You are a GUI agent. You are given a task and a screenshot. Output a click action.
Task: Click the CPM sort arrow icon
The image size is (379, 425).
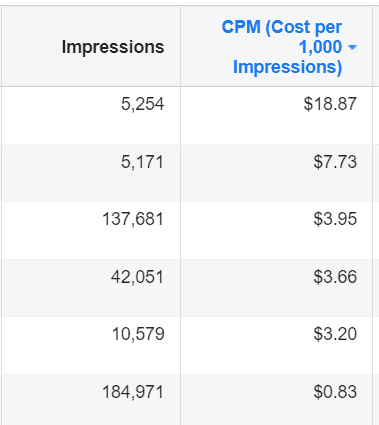(x=352, y=47)
